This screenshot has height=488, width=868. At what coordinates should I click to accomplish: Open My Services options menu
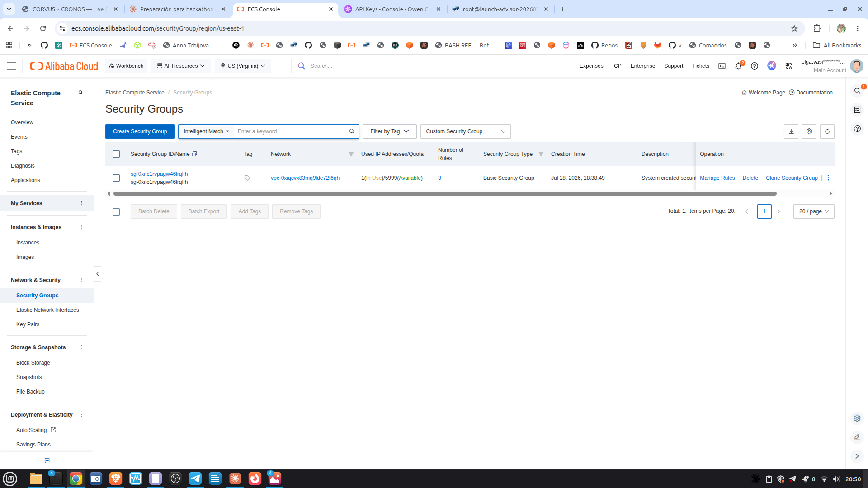tap(81, 203)
